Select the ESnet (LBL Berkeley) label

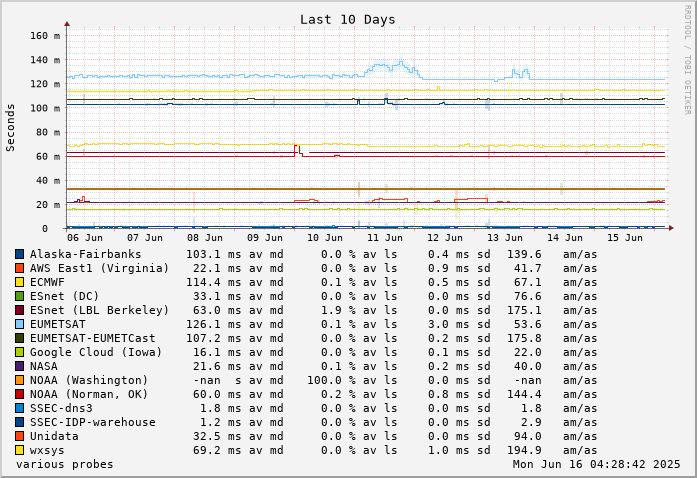pos(100,310)
